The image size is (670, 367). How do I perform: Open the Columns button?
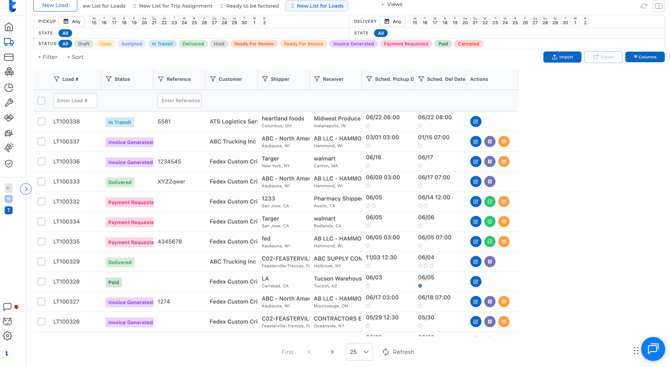click(x=644, y=57)
